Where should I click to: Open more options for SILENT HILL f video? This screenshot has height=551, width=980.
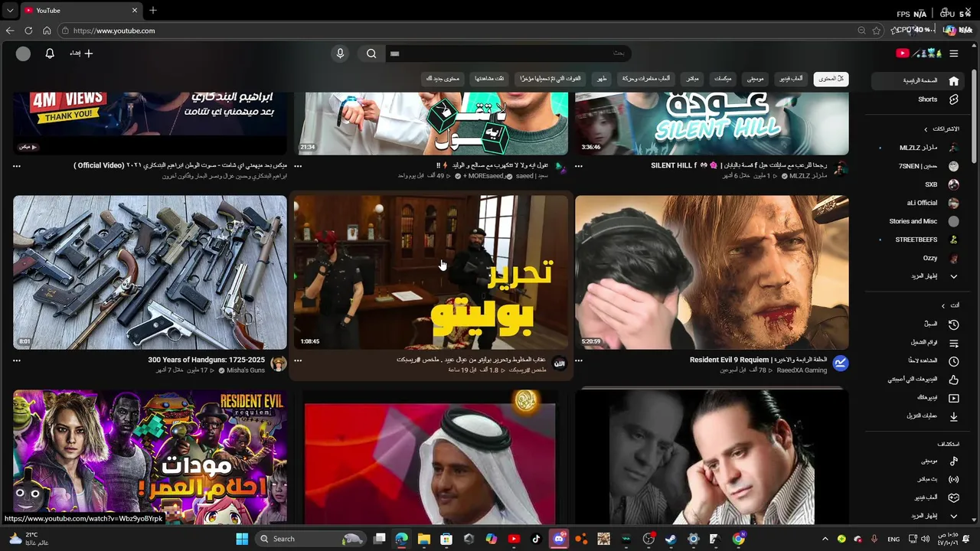tap(579, 166)
